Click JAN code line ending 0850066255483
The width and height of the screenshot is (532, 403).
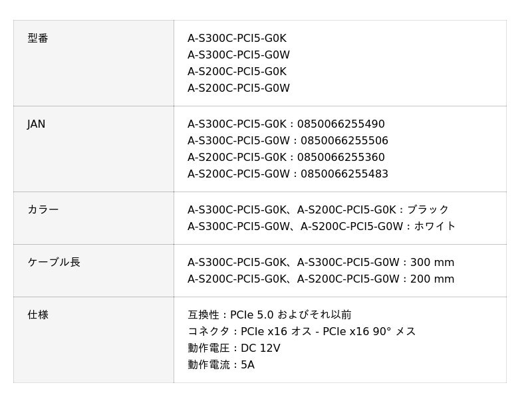pyautogui.click(x=288, y=174)
